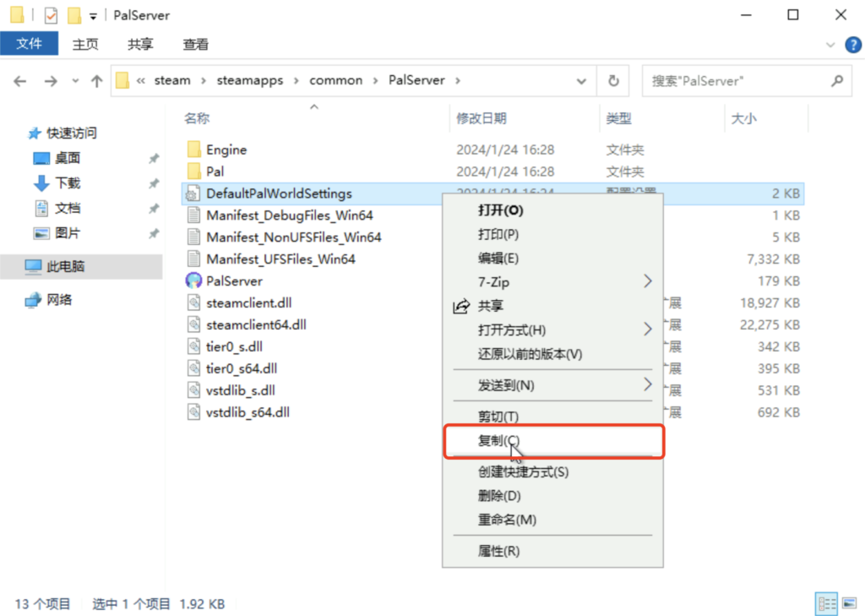Screen dimensions: 865x616
Task: Choose 复制(C) in the context menu
Action: [x=552, y=440]
